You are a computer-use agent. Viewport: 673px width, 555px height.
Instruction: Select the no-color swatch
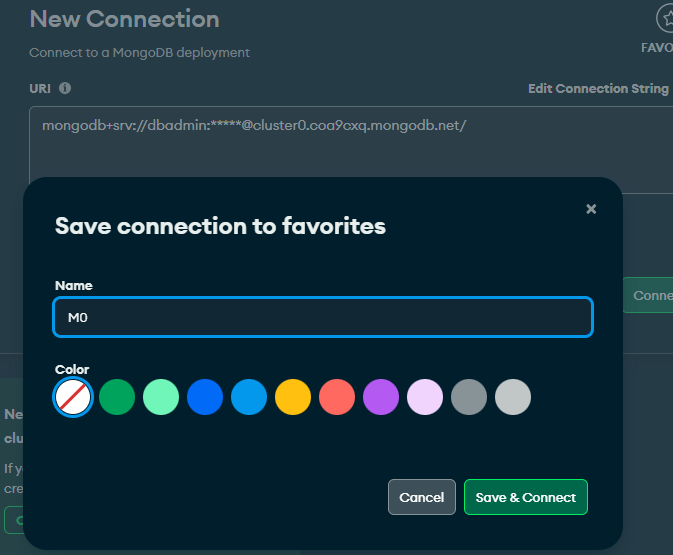pyautogui.click(x=73, y=397)
